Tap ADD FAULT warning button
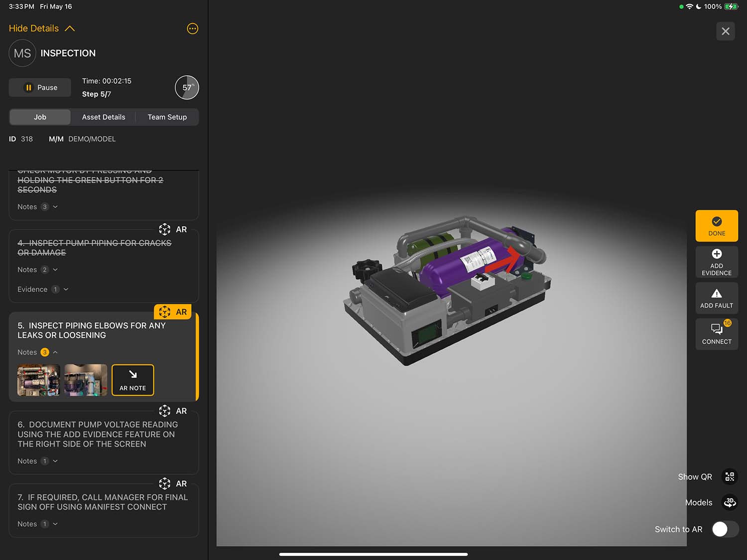The height and width of the screenshot is (560, 747). (717, 298)
